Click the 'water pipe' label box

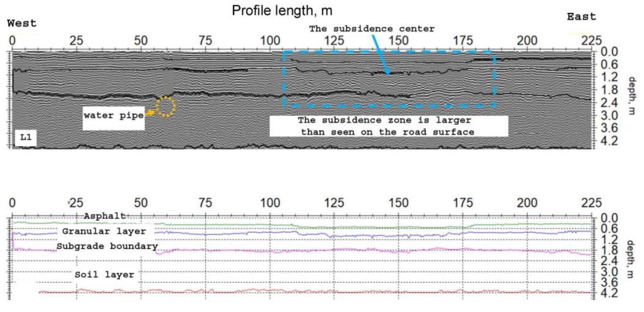[x=114, y=116]
